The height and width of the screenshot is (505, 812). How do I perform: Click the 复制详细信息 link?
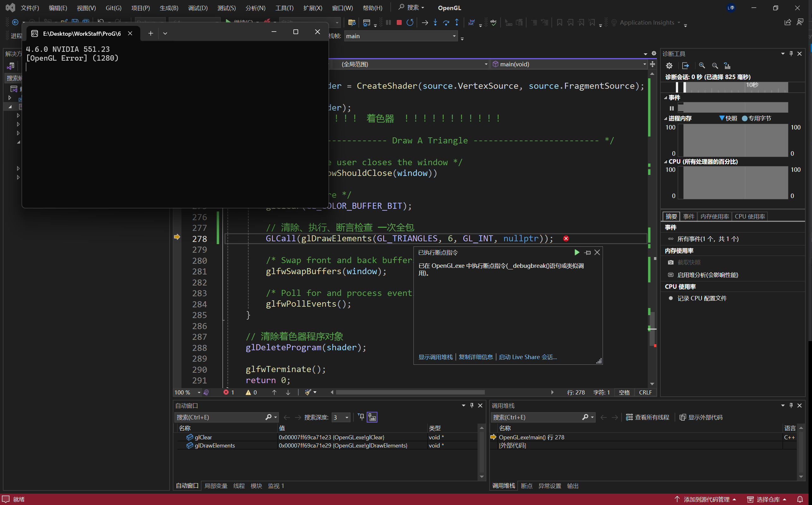click(476, 357)
